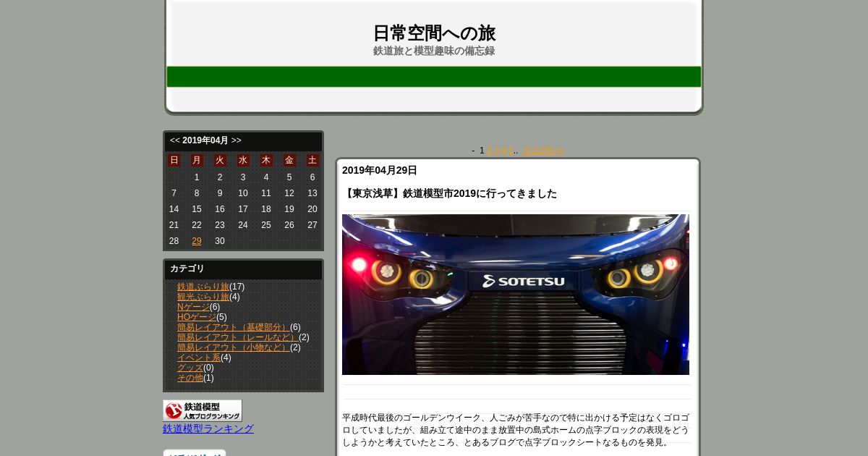Click the 日 weekday header in calendar
Image resolution: width=868 pixels, height=456 pixels.
click(x=174, y=160)
